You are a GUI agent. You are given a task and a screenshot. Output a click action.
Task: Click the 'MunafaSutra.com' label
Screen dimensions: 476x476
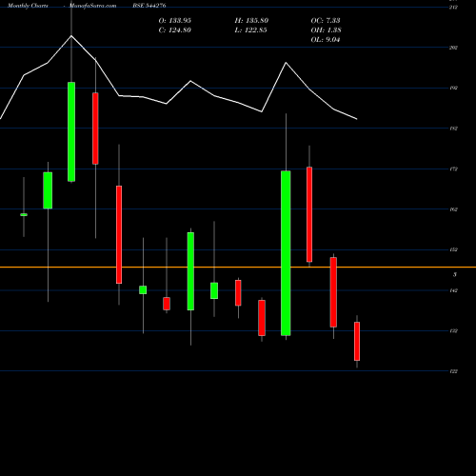[x=92, y=6]
